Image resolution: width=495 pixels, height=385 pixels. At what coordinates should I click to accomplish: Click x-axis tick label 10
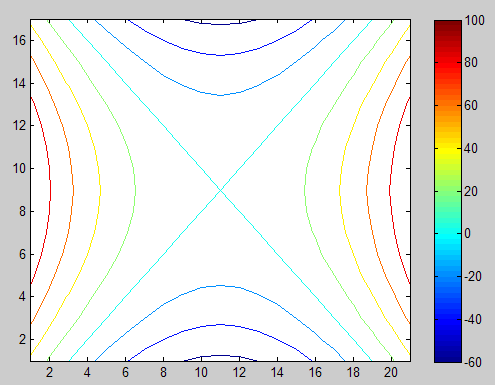point(201,372)
